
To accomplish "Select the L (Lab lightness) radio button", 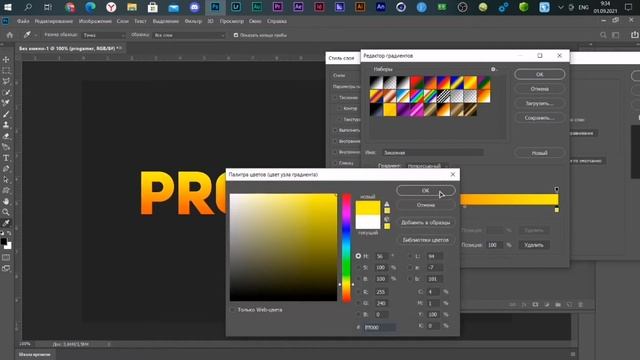I will click(410, 256).
